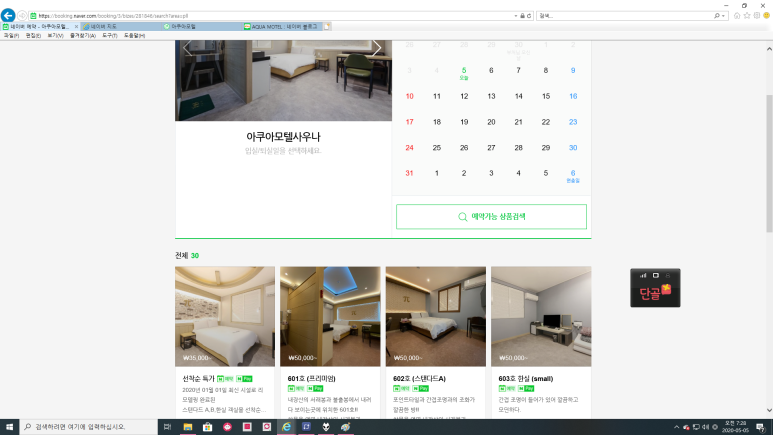Open the 603호 한실 (small) listing title

click(526, 379)
